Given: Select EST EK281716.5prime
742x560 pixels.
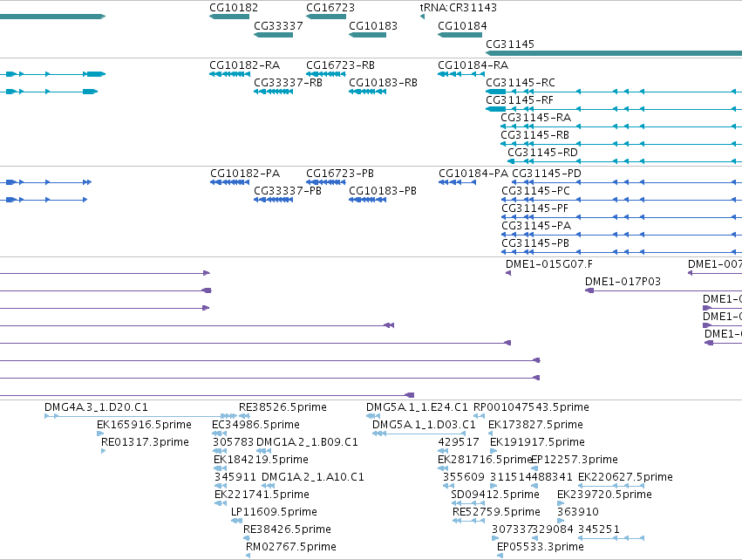Looking at the screenshot, I should [485, 460].
